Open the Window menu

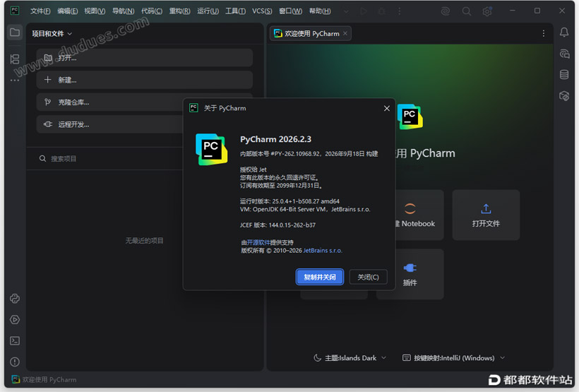click(x=291, y=11)
